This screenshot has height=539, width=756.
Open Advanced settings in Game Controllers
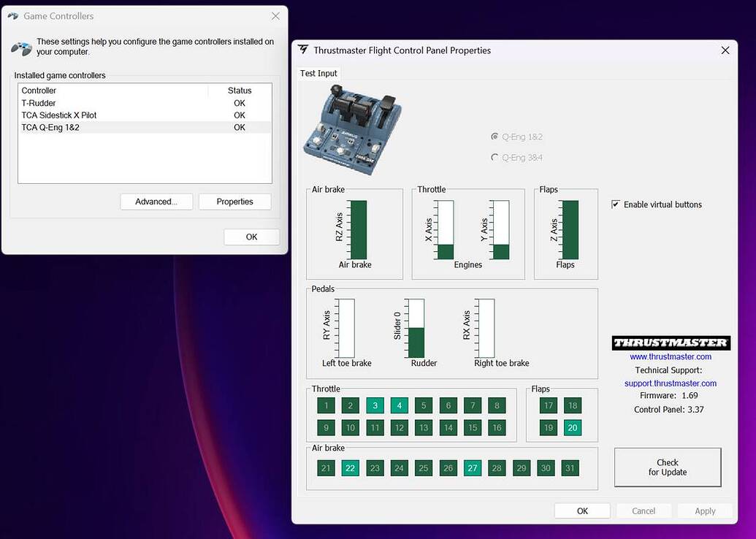coord(156,202)
